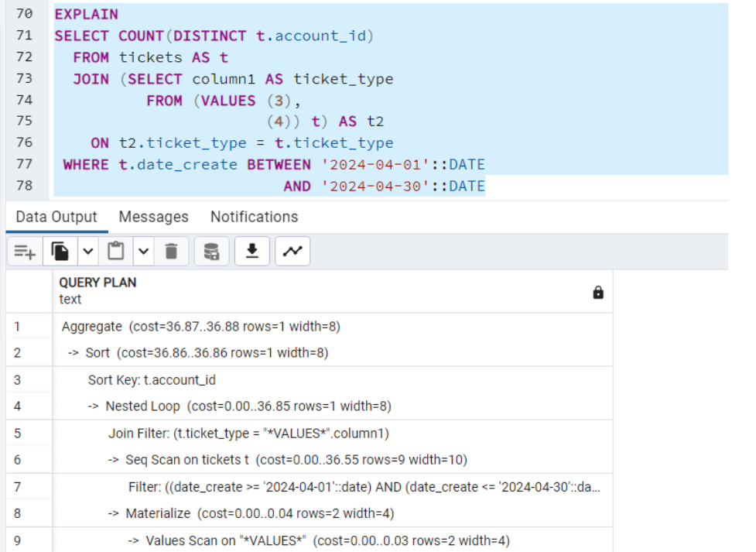The image size is (756, 552).
Task: Click the 'Sort Key: t.account_id' cell
Action: (333, 380)
